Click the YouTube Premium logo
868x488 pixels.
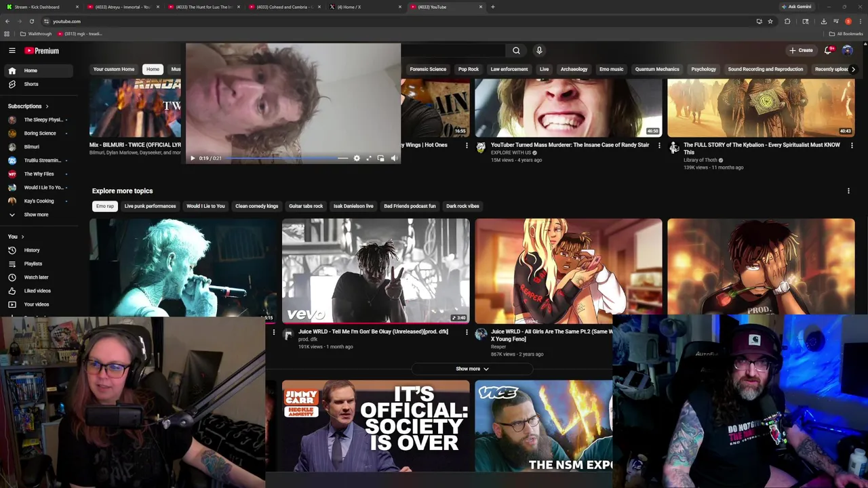(x=42, y=51)
